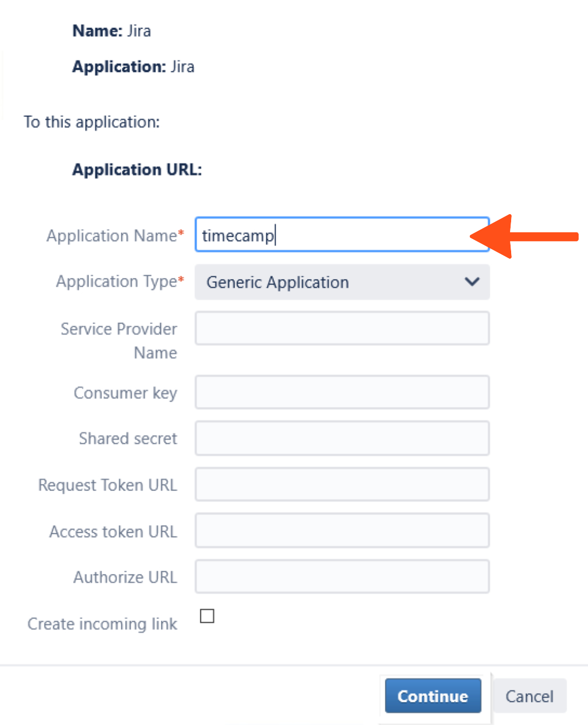
Task: Click the Shared secret label
Action: [128, 438]
